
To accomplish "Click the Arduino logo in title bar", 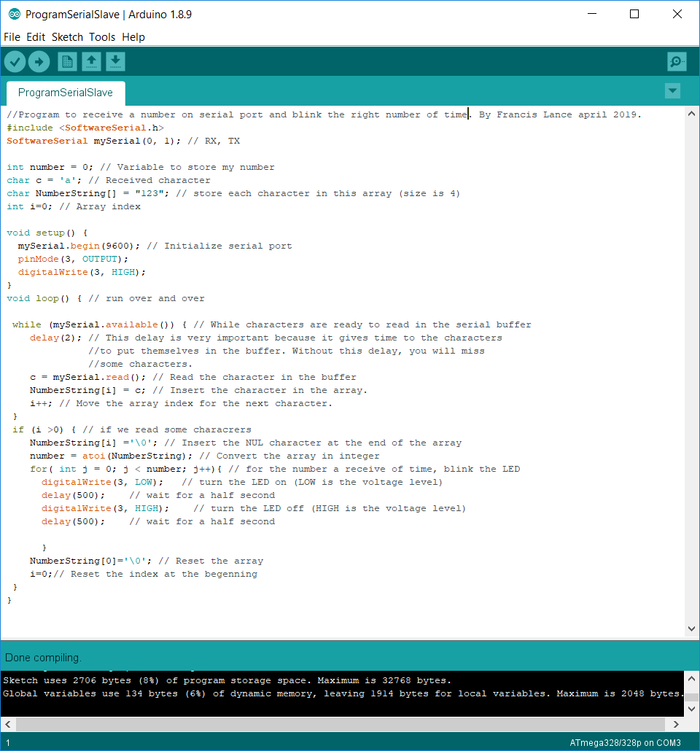I will tap(15, 15).
